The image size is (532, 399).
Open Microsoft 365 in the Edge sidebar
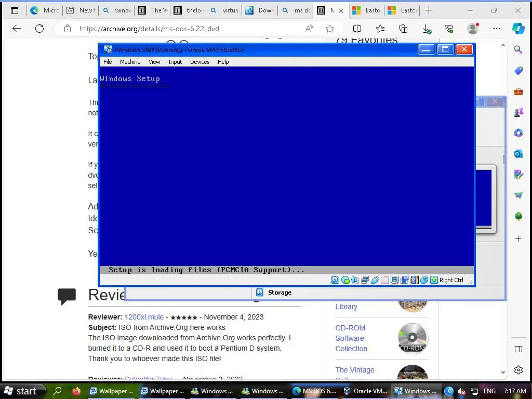518,132
